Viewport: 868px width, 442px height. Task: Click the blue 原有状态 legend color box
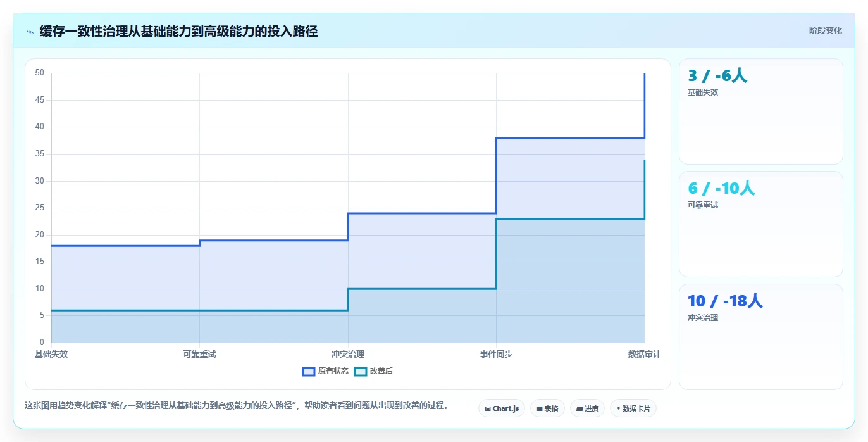(x=309, y=371)
